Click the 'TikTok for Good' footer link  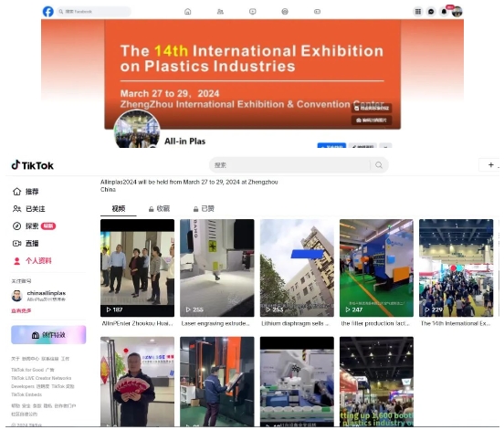pos(27,370)
